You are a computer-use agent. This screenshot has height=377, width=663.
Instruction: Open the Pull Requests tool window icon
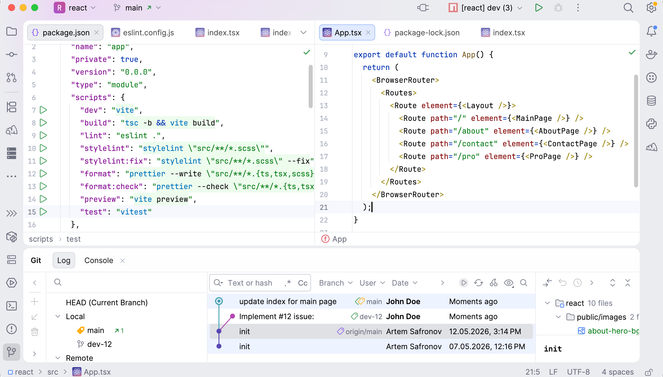tap(11, 77)
